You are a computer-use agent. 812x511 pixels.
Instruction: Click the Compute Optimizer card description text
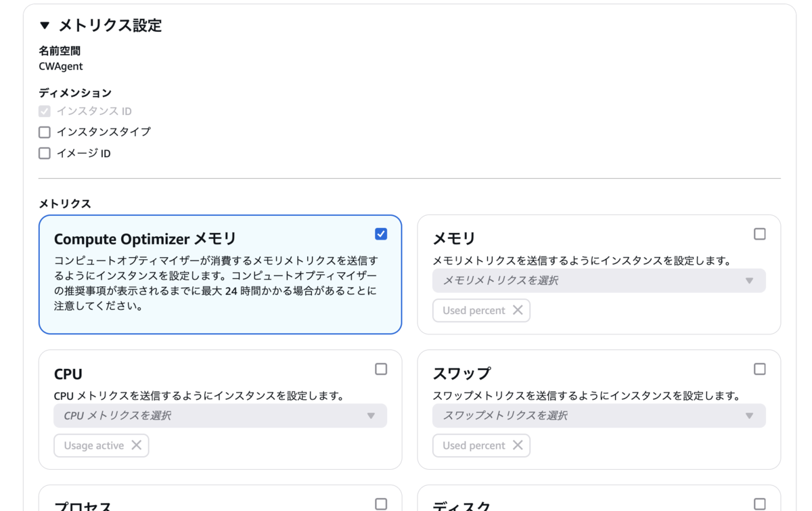pyautogui.click(x=216, y=283)
